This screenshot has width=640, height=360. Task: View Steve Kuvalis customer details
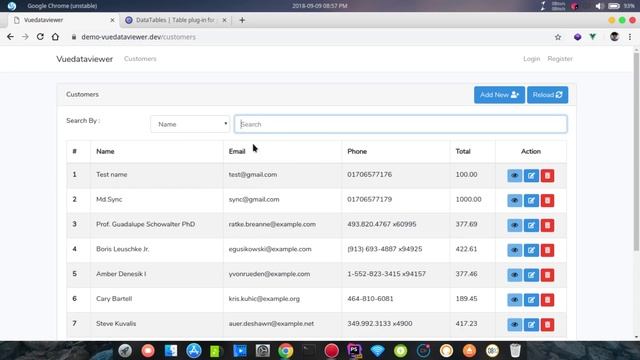click(x=514, y=325)
